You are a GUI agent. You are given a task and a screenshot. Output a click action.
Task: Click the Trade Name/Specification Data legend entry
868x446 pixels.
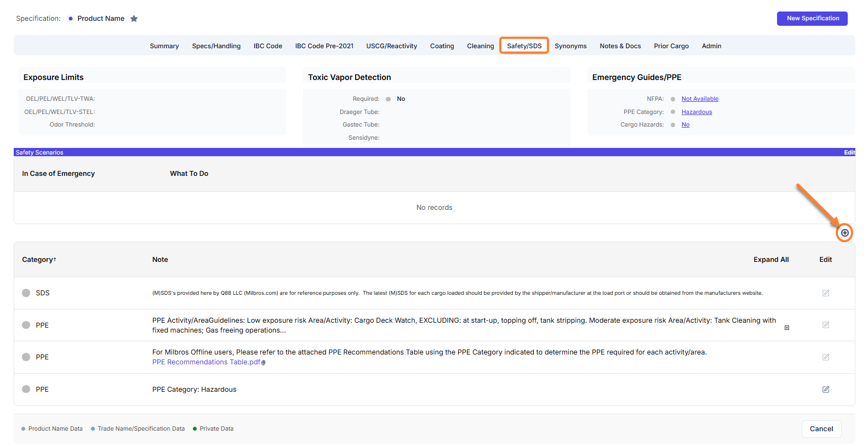[138, 429]
